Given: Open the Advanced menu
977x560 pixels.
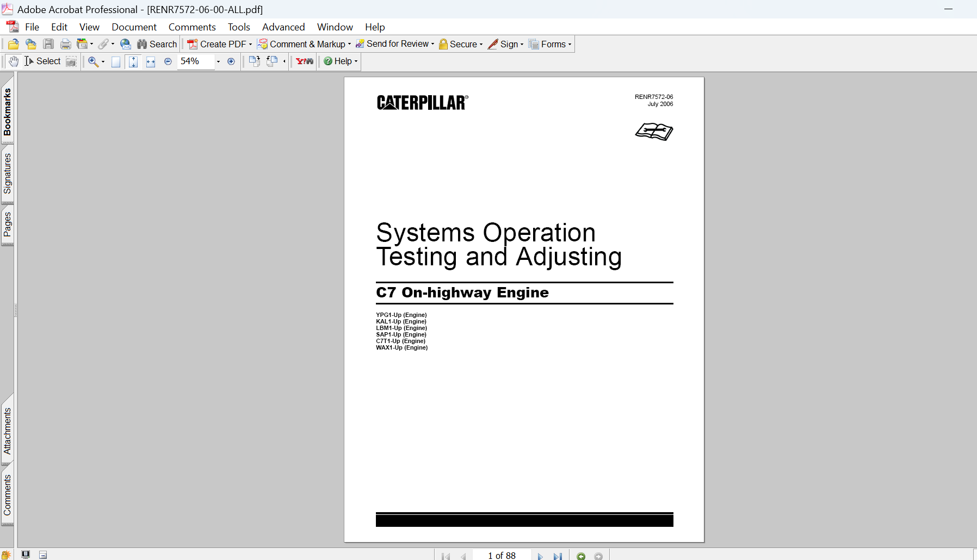Looking at the screenshot, I should [x=283, y=27].
